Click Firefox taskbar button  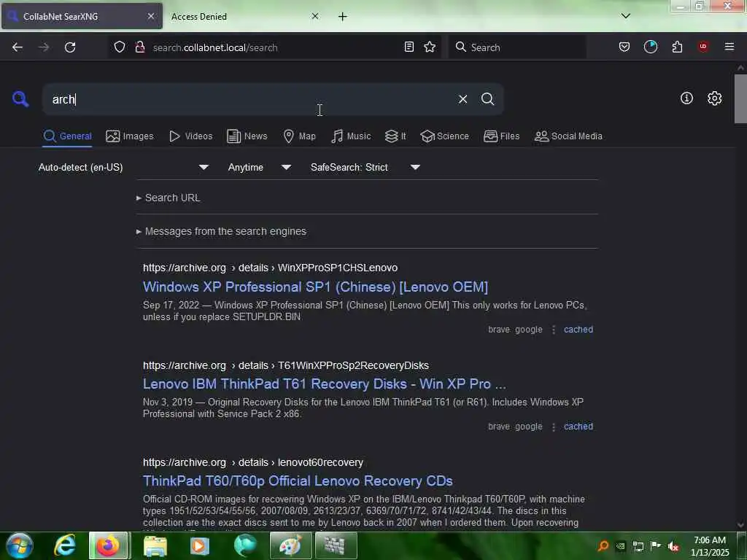tap(109, 545)
